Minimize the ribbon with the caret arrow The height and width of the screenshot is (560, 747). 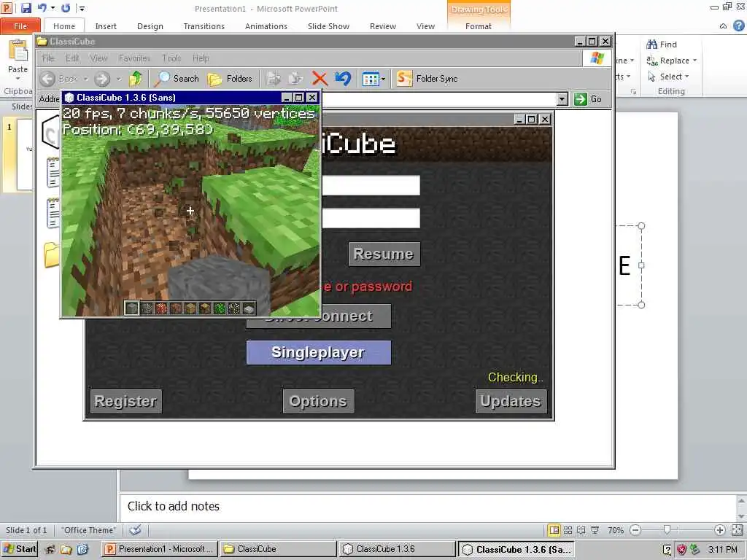[723, 26]
